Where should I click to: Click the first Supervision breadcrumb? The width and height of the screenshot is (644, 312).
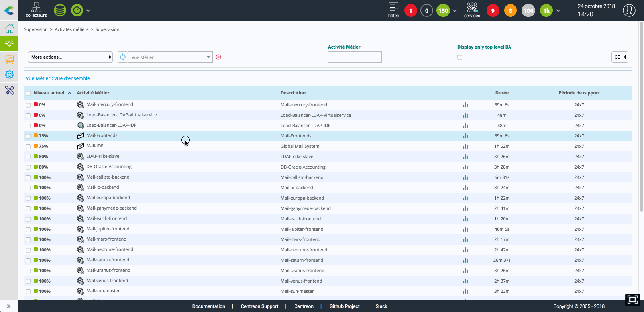(x=36, y=29)
